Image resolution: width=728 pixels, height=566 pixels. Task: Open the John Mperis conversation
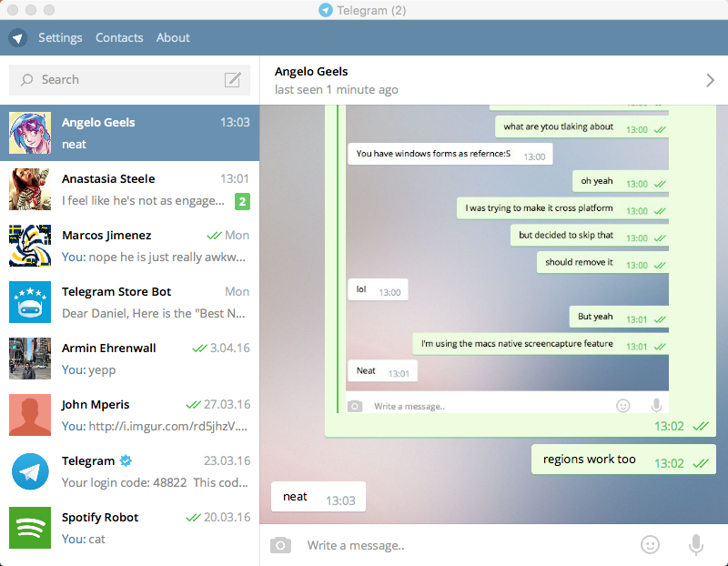129,415
